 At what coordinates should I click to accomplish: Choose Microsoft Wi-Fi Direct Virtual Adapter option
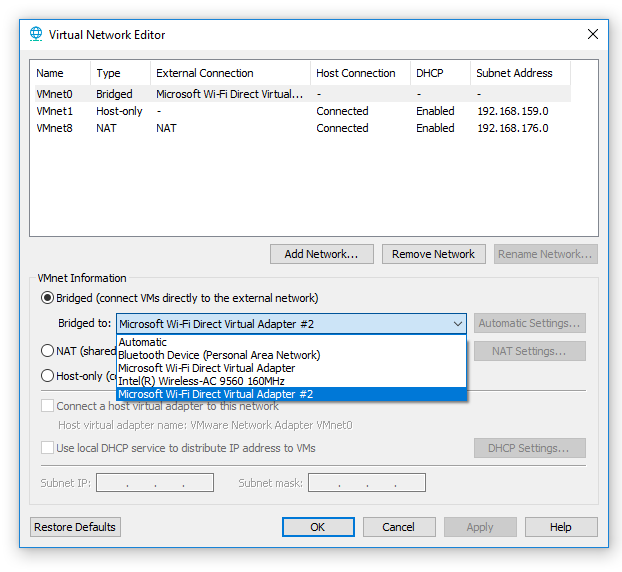click(292, 368)
